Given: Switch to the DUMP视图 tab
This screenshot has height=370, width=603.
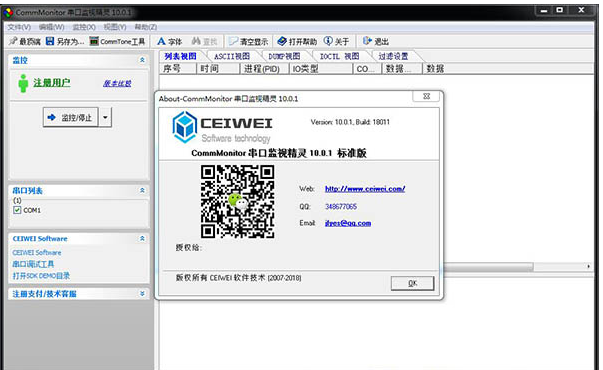Looking at the screenshot, I should (284, 56).
